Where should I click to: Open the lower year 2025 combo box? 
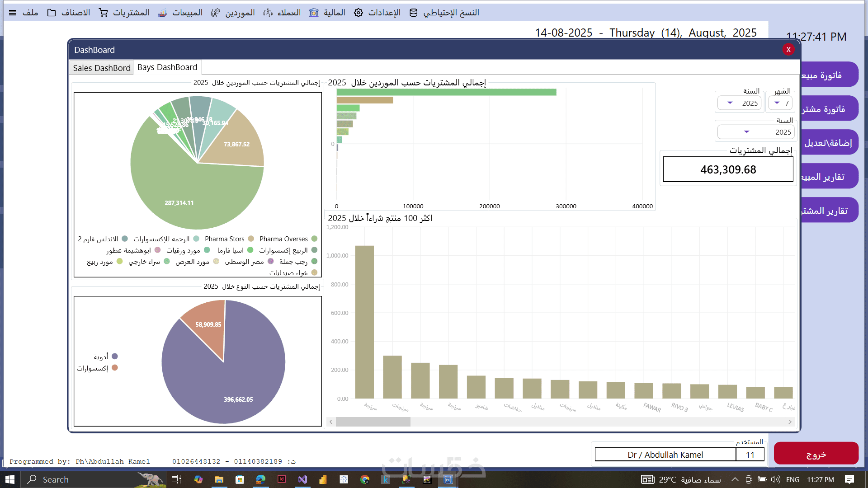coord(747,132)
